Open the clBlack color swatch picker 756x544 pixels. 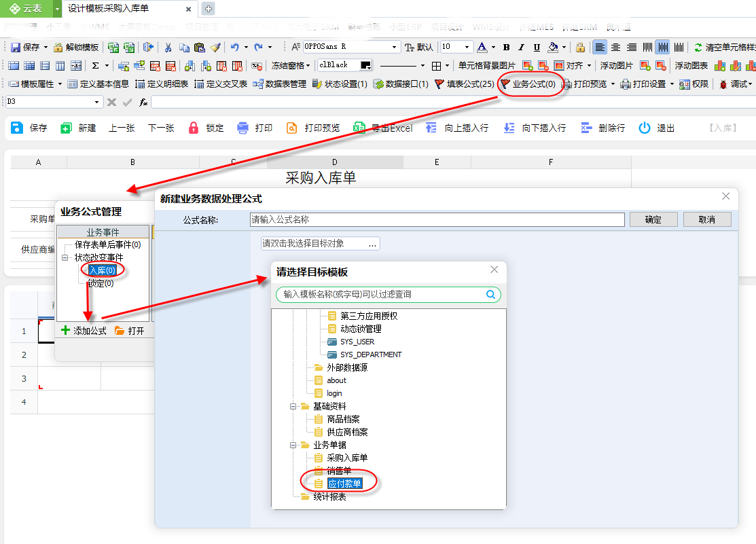366,65
